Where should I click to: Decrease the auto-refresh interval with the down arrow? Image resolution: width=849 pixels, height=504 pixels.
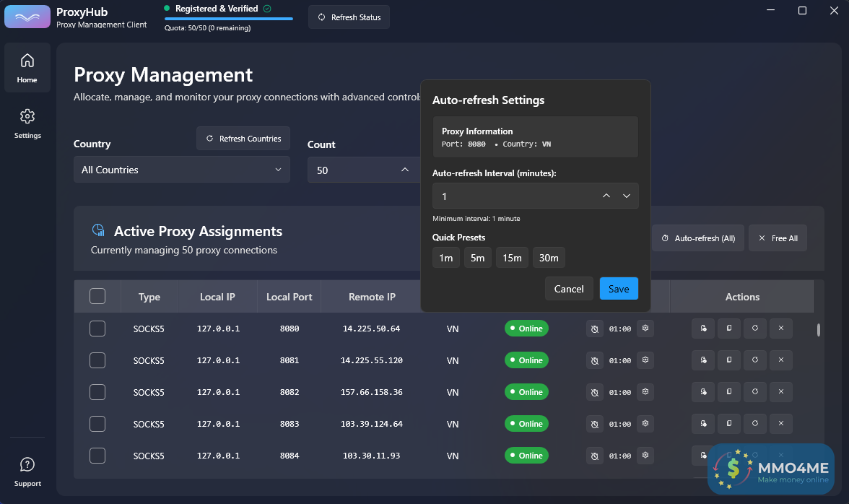[x=626, y=196]
